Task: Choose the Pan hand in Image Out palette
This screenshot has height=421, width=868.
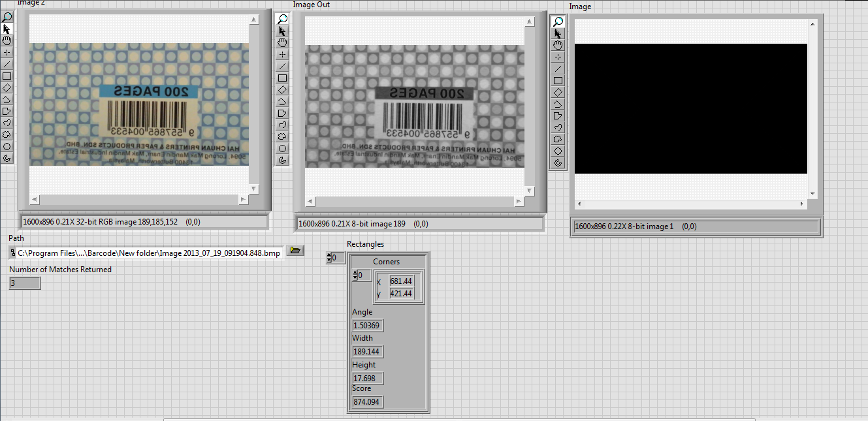Action: click(282, 42)
